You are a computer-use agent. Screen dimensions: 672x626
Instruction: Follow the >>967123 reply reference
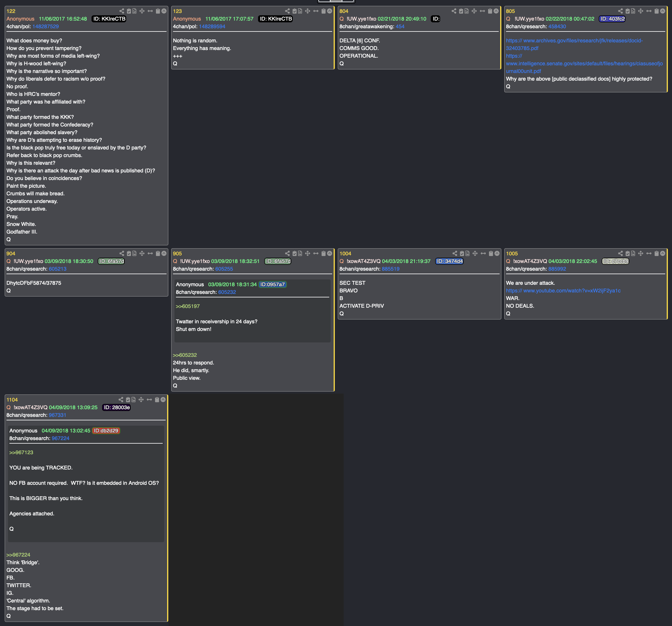tap(21, 452)
